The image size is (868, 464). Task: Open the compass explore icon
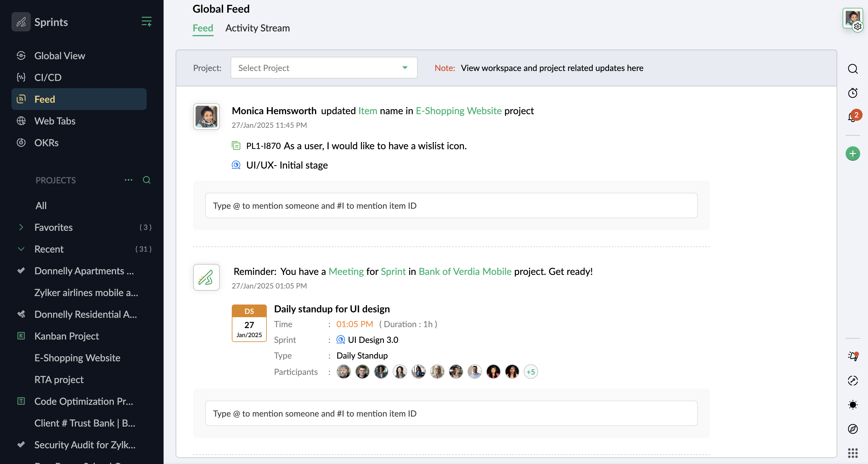coord(853,429)
